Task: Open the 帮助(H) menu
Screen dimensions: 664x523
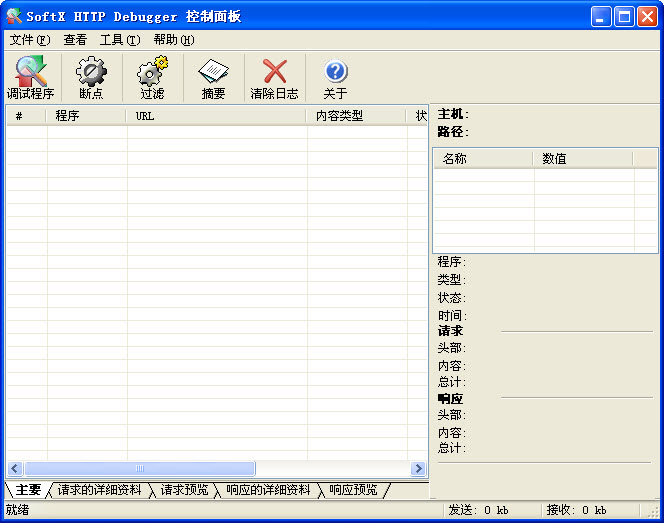Action: click(174, 40)
